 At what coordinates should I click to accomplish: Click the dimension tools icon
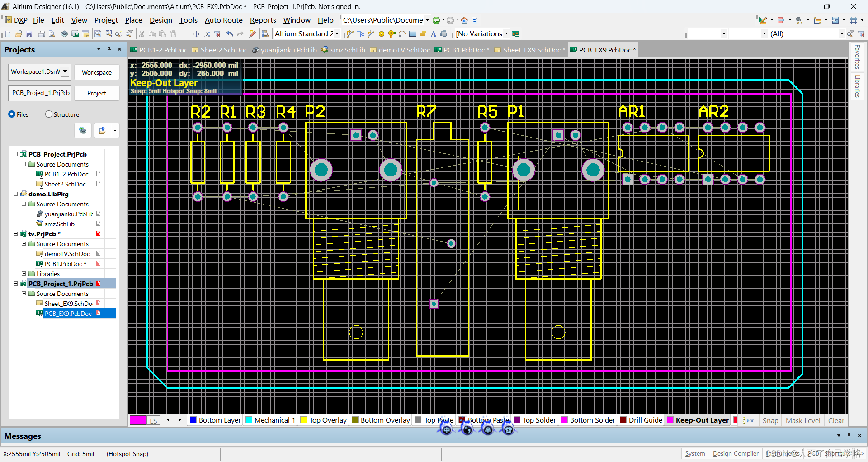click(817, 20)
